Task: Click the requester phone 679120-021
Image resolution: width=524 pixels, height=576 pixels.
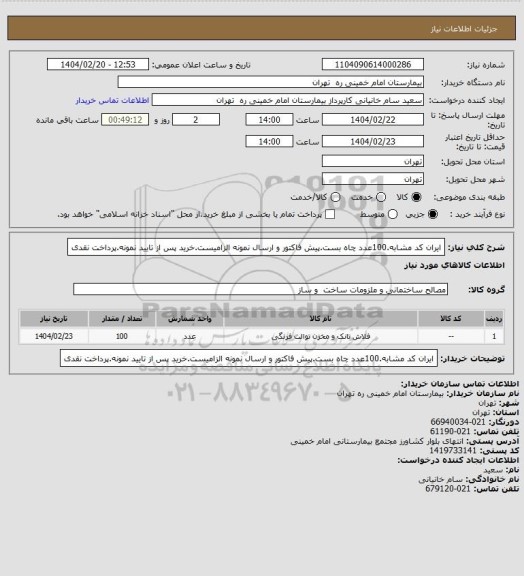Action: coord(448,489)
